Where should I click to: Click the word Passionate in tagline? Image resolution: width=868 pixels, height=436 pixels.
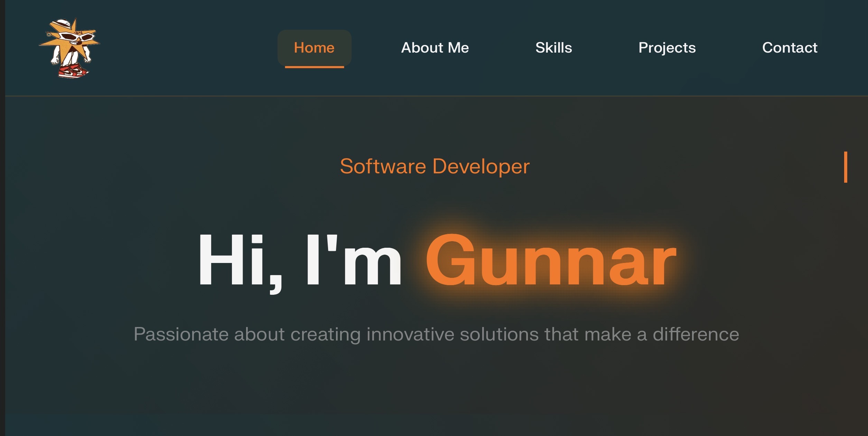point(181,334)
